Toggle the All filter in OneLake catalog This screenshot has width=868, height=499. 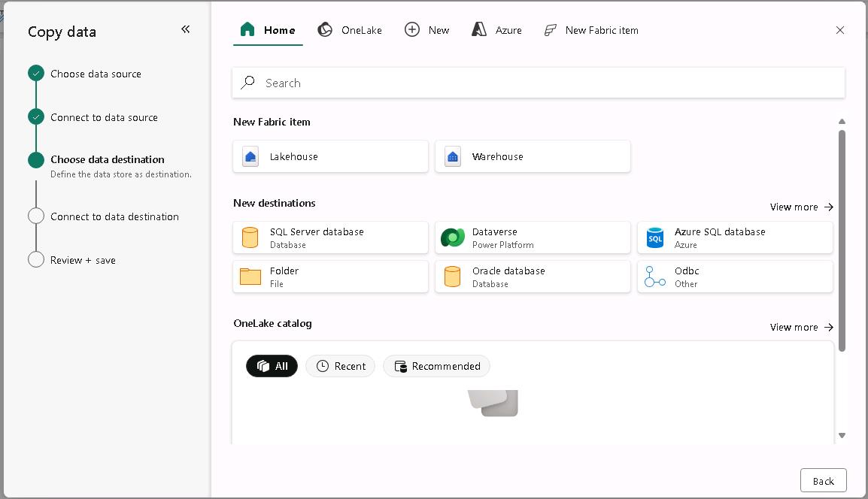tap(272, 366)
